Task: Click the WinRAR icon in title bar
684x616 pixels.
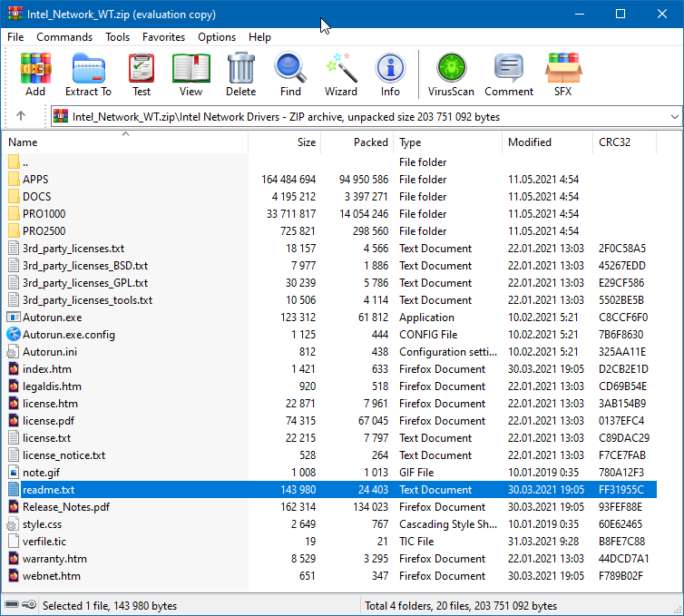Action: click(x=15, y=14)
